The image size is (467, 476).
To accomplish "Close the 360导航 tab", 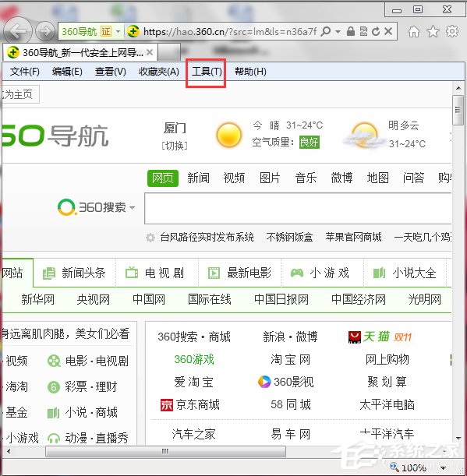I will click(150, 52).
